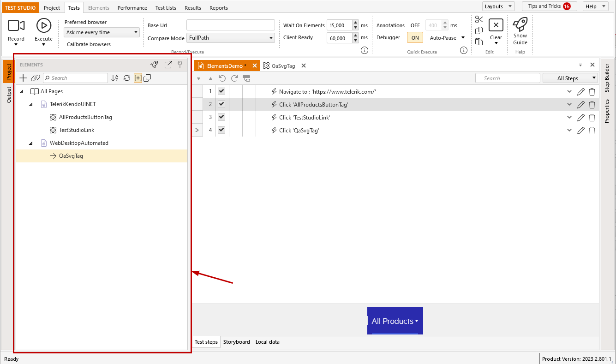Collapse the TelerikKendoUINET node
This screenshot has height=364, width=616.
pos(31,104)
